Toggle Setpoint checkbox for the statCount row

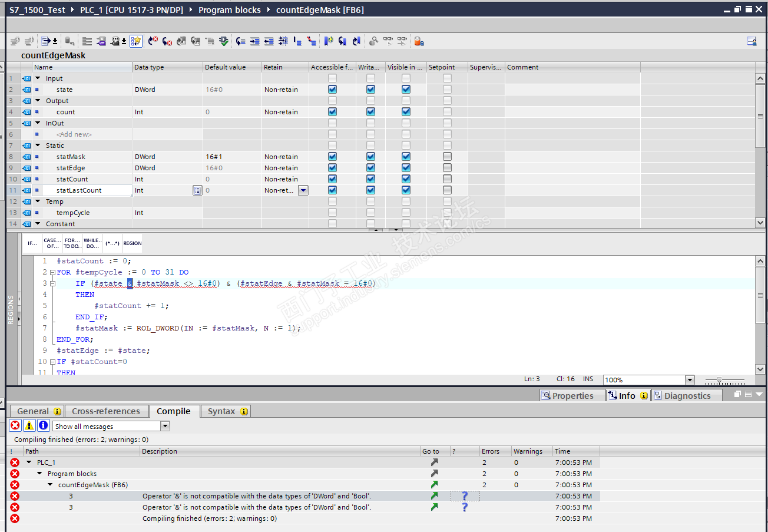(x=447, y=179)
